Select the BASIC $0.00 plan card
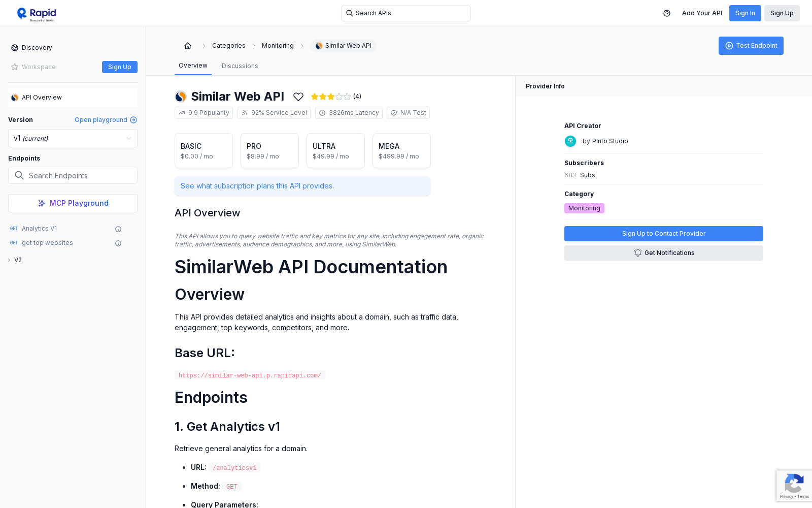 204,150
